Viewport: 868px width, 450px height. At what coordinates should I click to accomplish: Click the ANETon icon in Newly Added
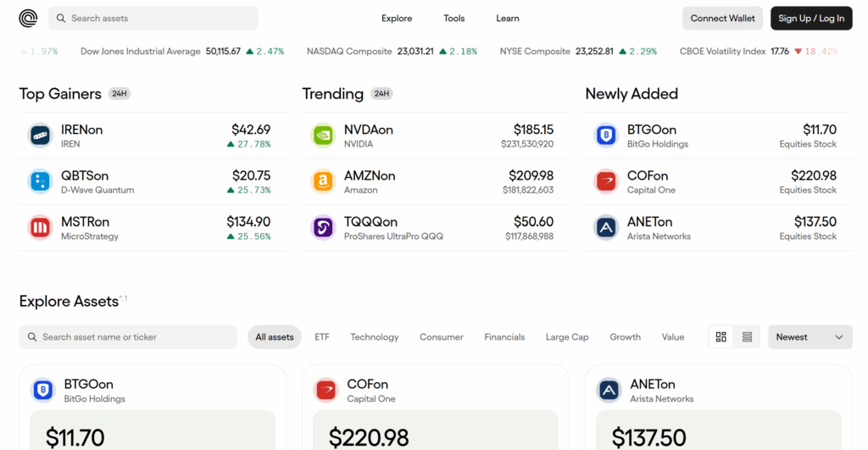pyautogui.click(x=606, y=227)
